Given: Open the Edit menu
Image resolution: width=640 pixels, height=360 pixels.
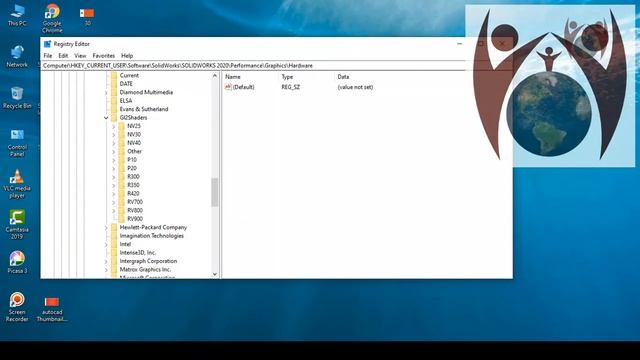Looking at the screenshot, I should tap(63, 56).
